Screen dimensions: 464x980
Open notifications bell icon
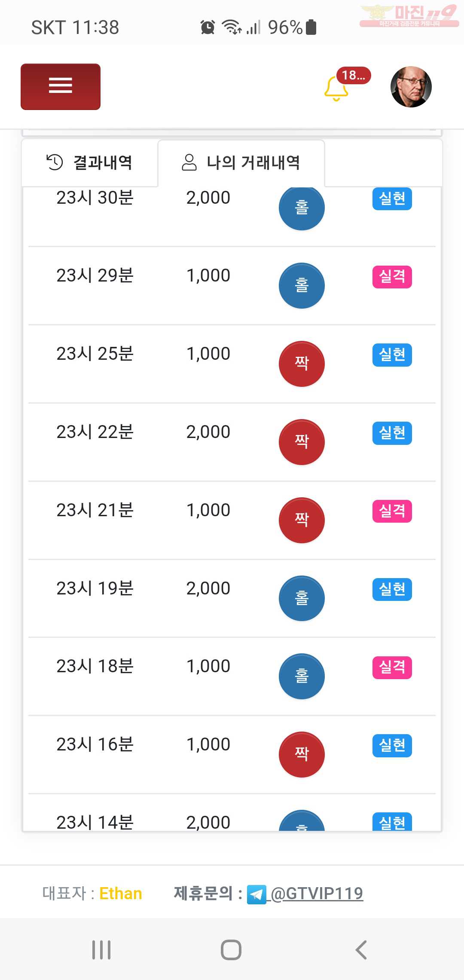(x=336, y=88)
